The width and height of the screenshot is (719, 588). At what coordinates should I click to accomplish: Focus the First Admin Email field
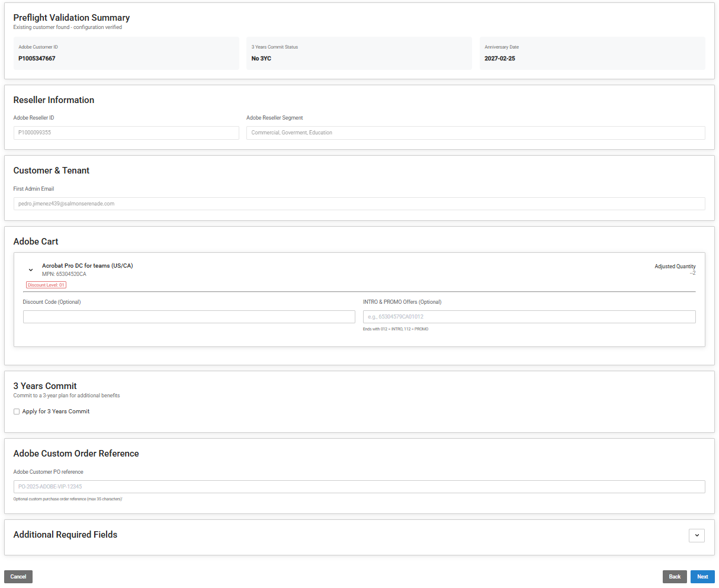point(359,204)
